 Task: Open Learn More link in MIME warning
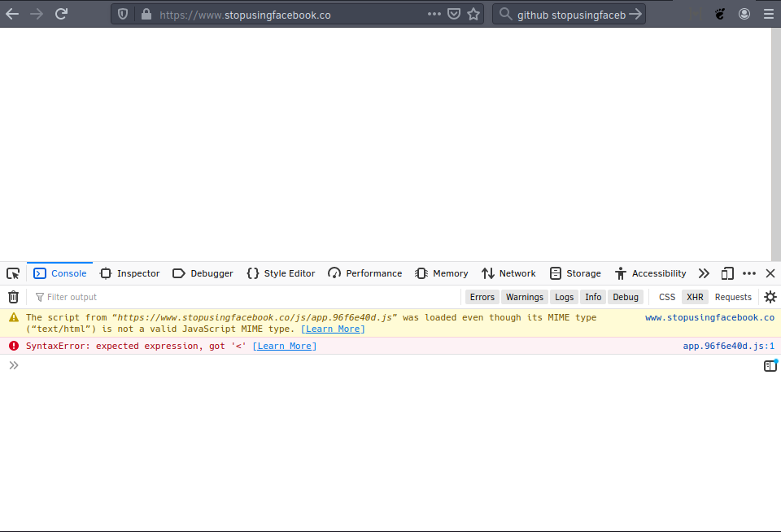[x=333, y=329]
